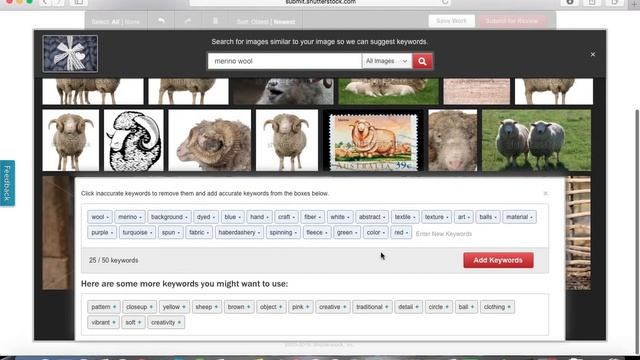This screenshot has height=360, width=640.
Task: Remove the texture keyword tag
Action: (x=436, y=217)
